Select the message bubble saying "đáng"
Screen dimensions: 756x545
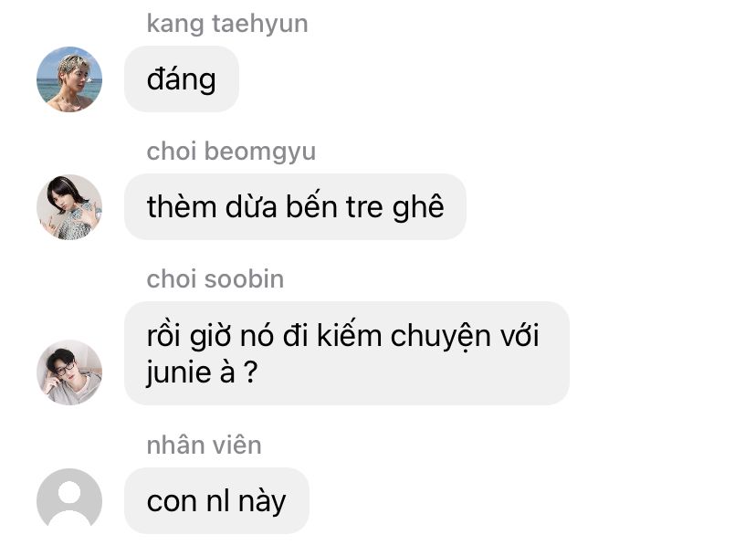(x=182, y=79)
